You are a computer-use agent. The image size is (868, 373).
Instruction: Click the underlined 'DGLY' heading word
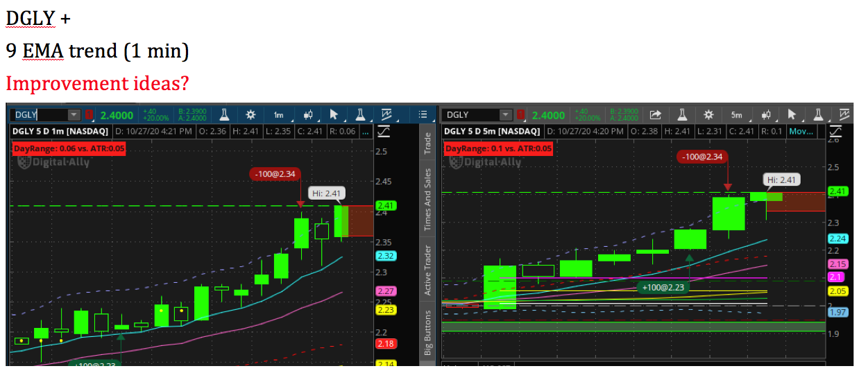(x=30, y=17)
